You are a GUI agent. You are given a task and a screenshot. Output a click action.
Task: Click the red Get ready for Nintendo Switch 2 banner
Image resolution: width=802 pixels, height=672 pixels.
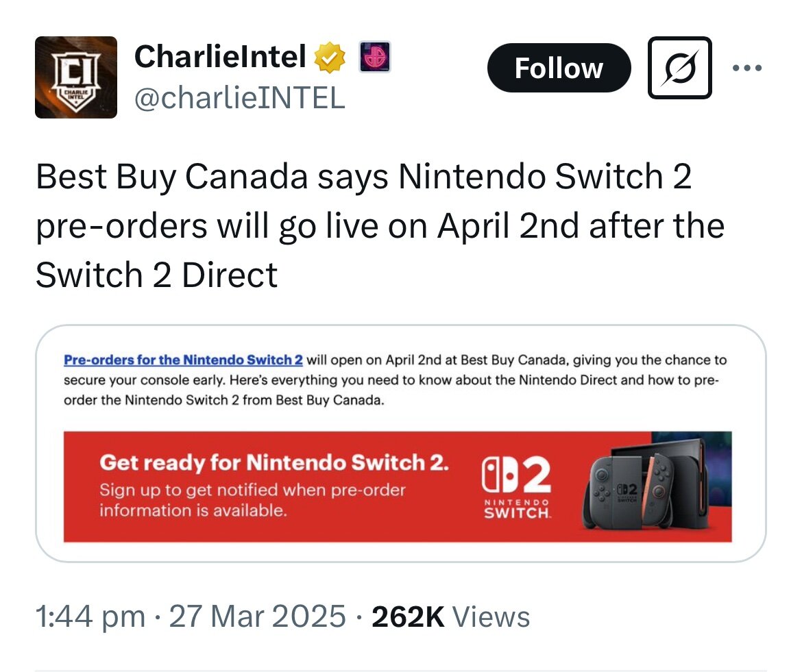[x=398, y=486]
